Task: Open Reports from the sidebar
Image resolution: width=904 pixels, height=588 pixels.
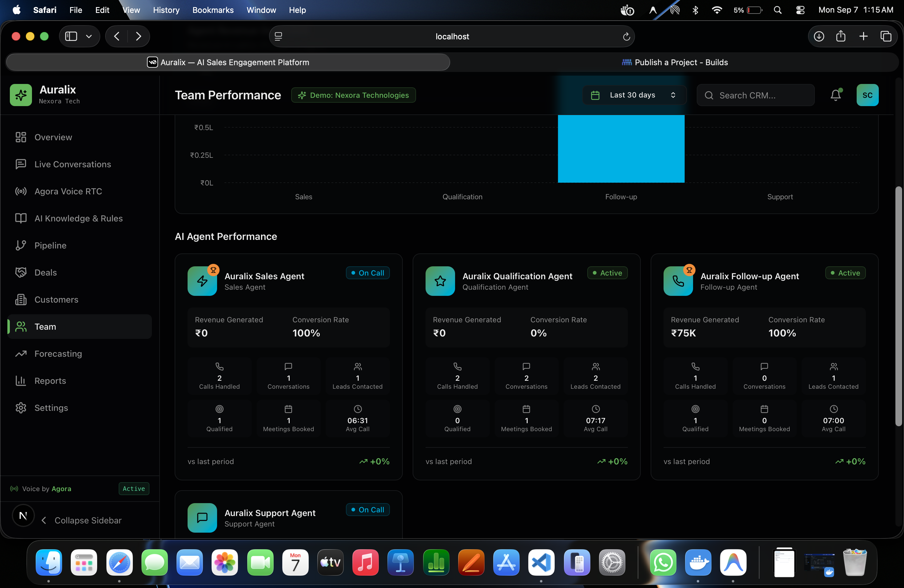Action: (x=79, y=381)
